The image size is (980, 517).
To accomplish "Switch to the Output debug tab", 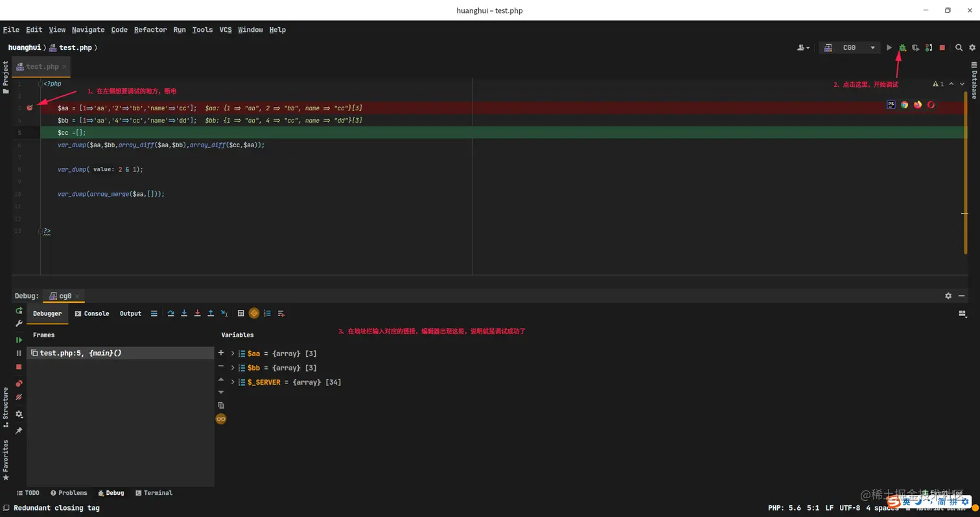I will pyautogui.click(x=130, y=313).
